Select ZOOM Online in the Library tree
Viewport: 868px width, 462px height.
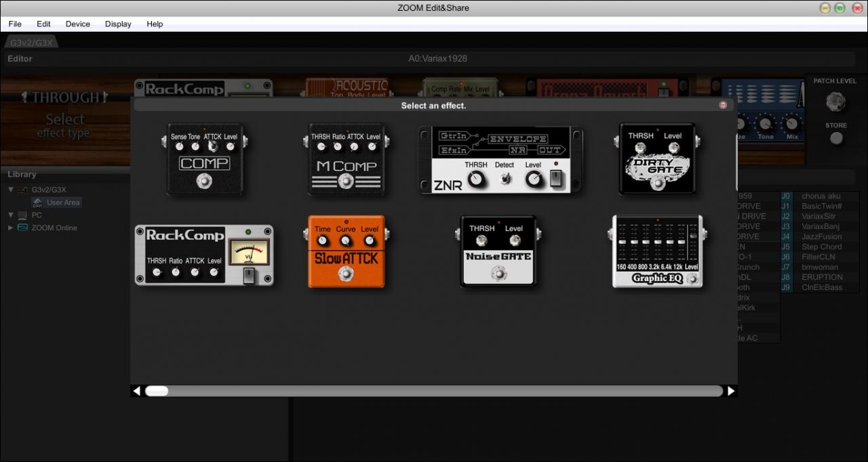(x=54, y=228)
